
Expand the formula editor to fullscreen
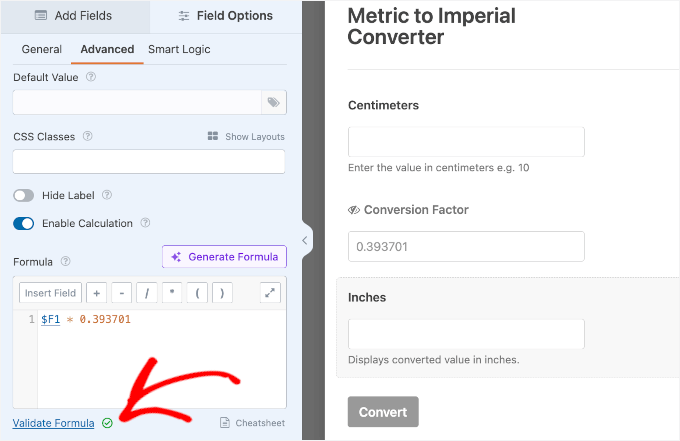270,292
